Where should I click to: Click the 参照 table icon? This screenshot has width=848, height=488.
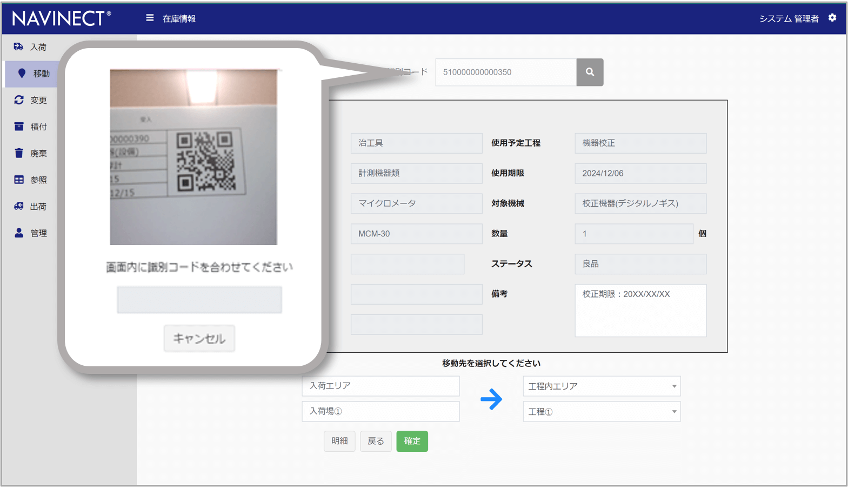(x=19, y=180)
